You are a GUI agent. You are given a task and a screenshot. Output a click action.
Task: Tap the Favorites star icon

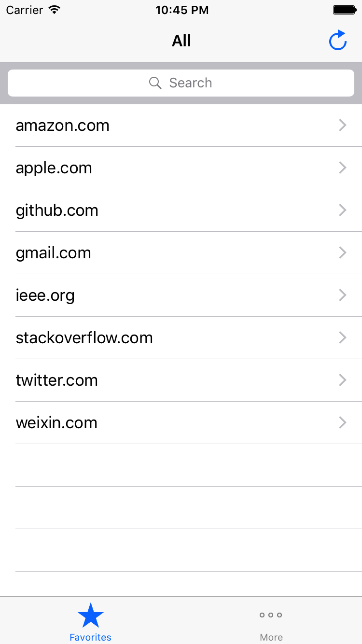click(91, 616)
